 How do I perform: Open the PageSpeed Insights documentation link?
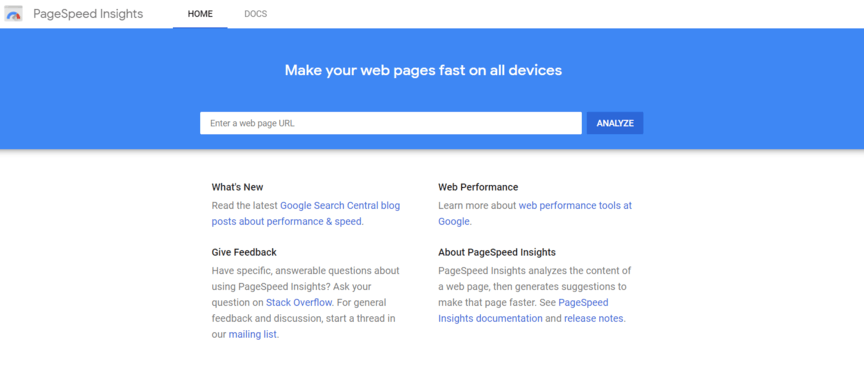tap(523, 311)
